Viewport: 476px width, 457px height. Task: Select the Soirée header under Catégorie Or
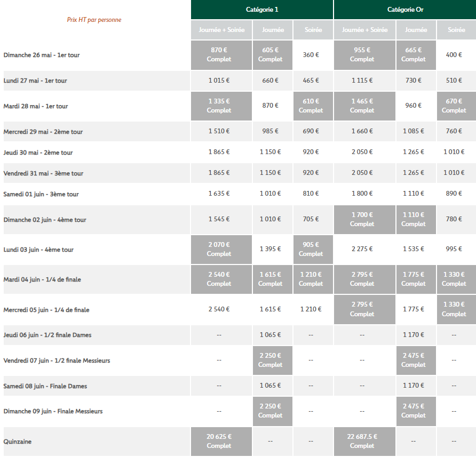pos(456,30)
